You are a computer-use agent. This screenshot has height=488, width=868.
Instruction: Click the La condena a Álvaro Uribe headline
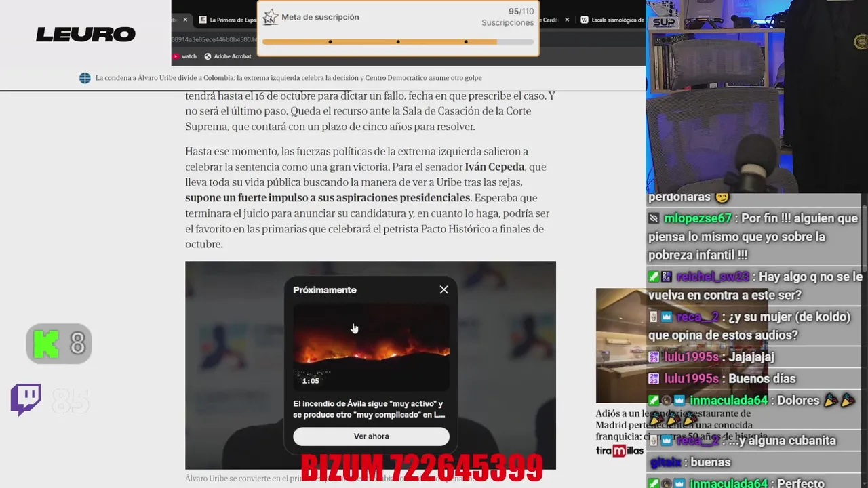[289, 78]
